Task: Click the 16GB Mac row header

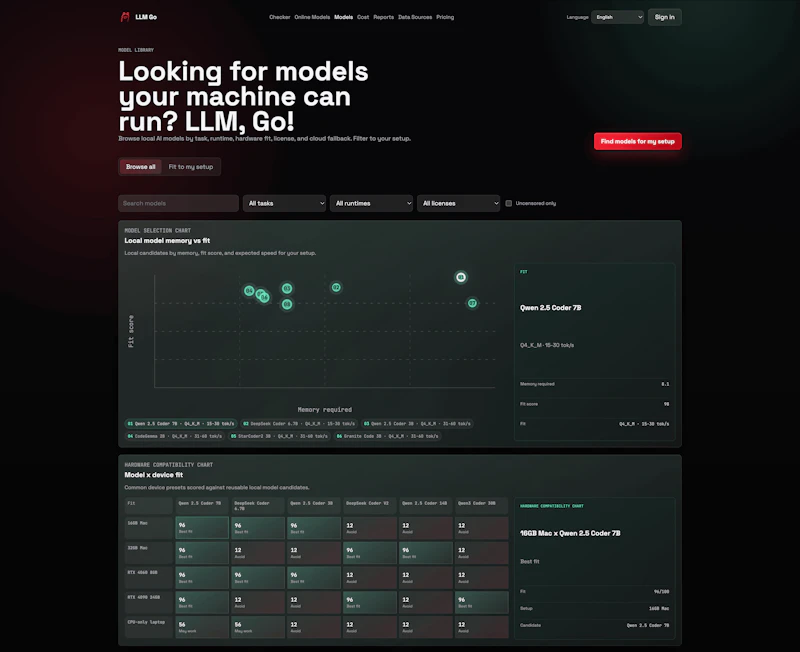Action: (x=148, y=528)
